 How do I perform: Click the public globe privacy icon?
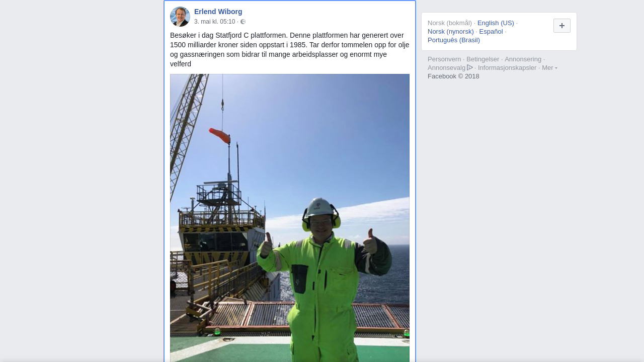243,22
